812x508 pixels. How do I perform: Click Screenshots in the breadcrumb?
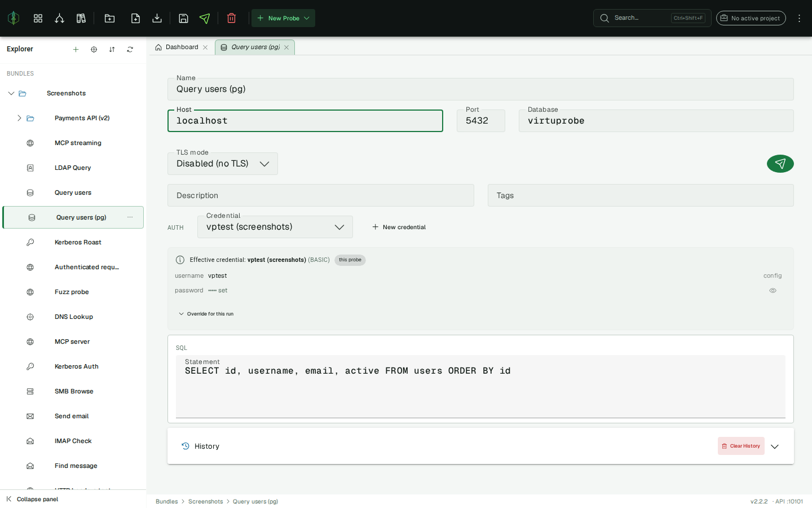pos(206,501)
